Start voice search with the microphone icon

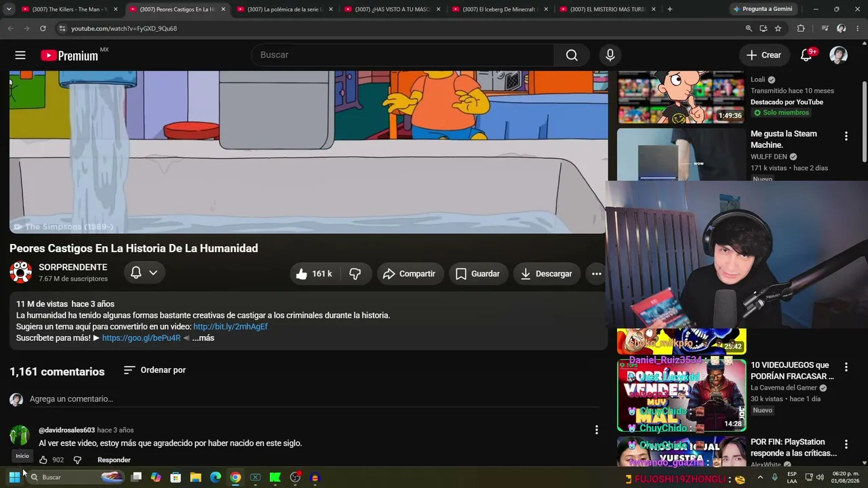tap(610, 55)
